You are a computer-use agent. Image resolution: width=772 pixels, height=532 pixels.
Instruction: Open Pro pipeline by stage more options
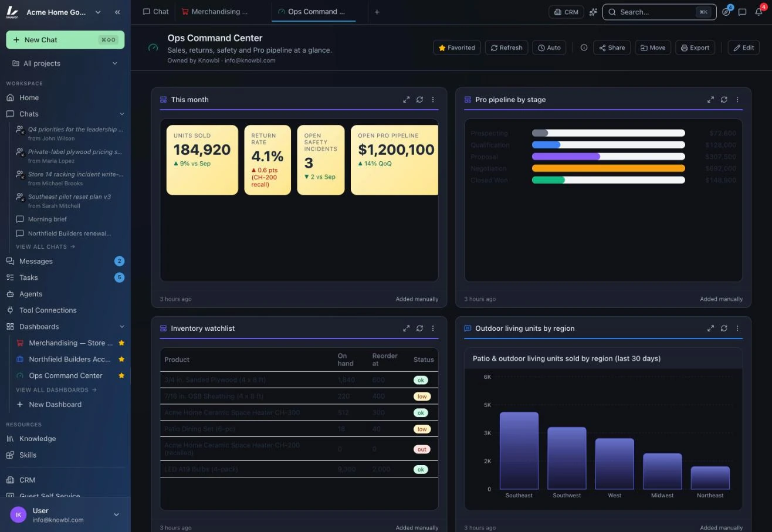(x=737, y=100)
